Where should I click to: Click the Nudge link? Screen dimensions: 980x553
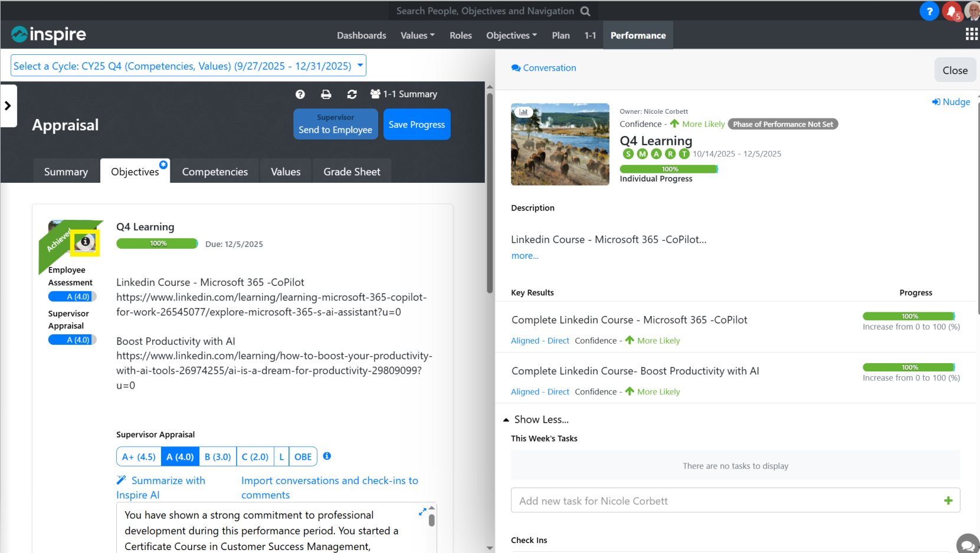pos(950,102)
